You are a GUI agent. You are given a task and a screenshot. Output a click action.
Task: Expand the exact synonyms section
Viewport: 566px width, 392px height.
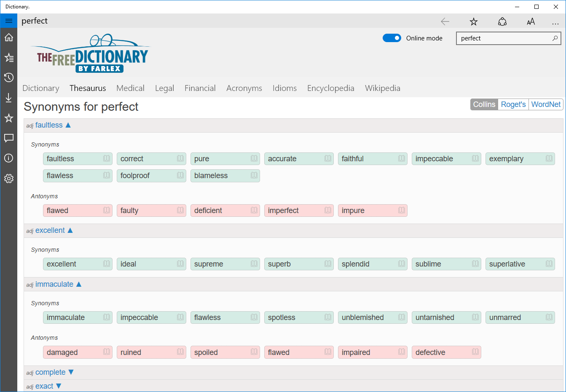click(58, 386)
